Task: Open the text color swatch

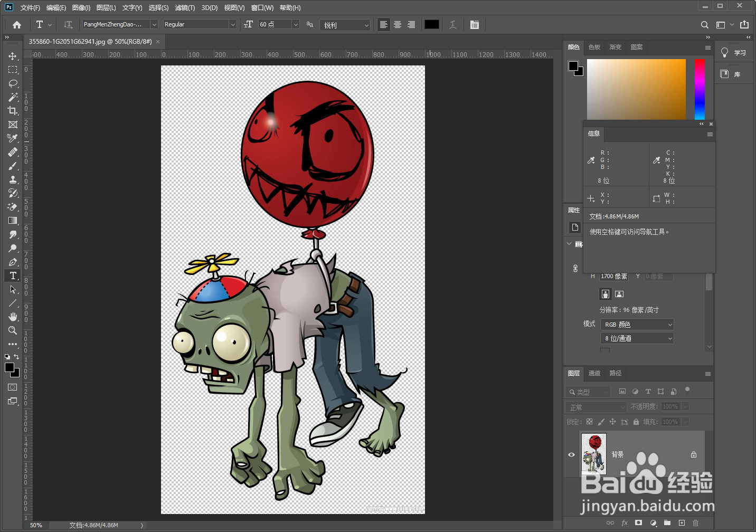Action: [432, 24]
